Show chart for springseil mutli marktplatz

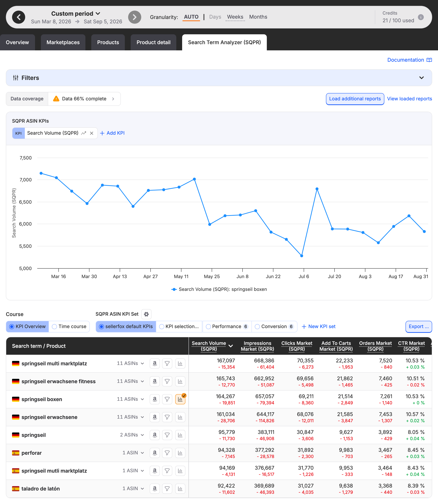click(180, 470)
